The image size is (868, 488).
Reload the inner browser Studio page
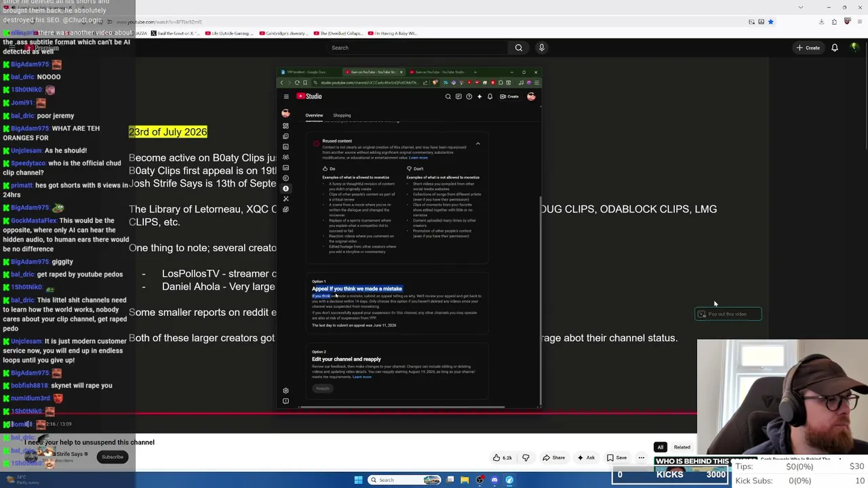[x=297, y=83]
